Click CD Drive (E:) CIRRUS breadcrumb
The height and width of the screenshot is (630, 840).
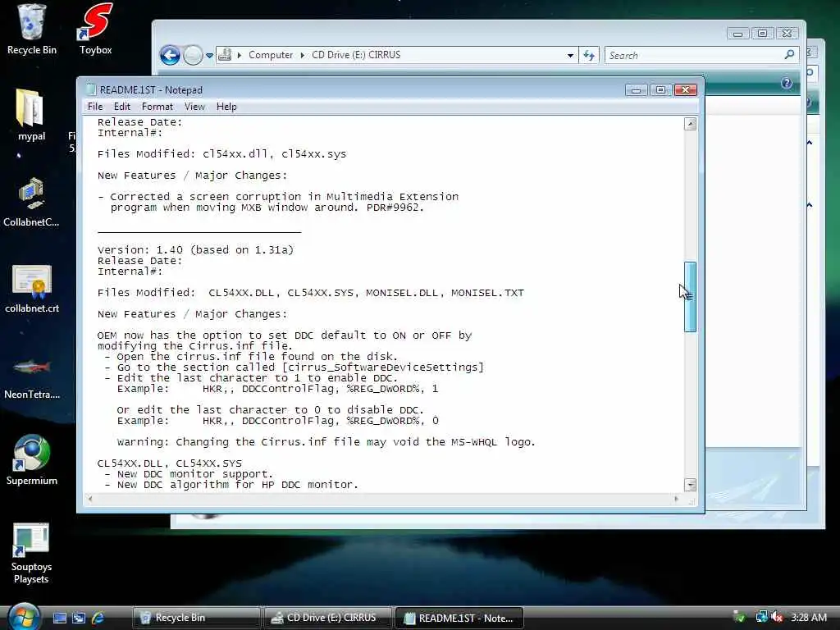point(356,55)
